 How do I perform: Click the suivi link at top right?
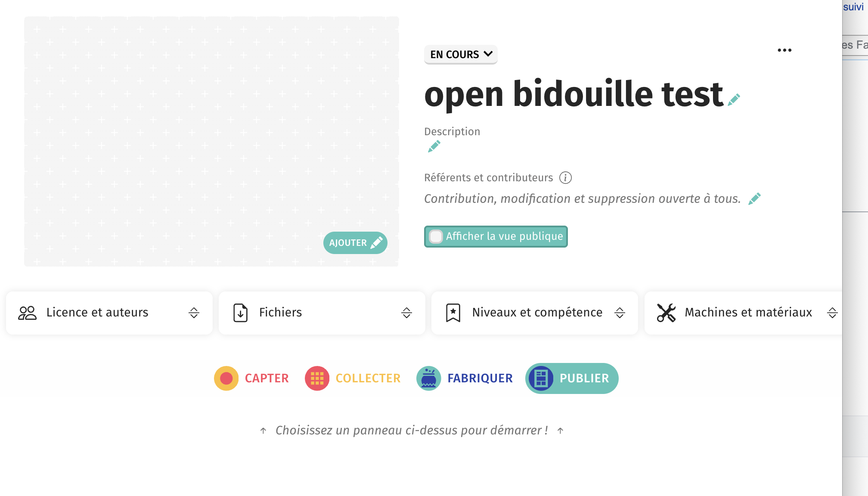(x=853, y=7)
